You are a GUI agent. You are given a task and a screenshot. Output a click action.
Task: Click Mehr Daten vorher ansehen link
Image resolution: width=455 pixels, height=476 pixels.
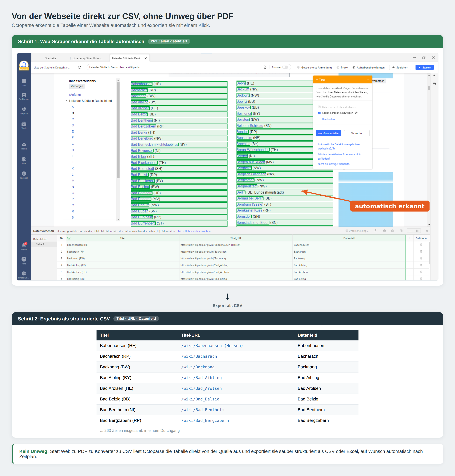tap(194, 231)
